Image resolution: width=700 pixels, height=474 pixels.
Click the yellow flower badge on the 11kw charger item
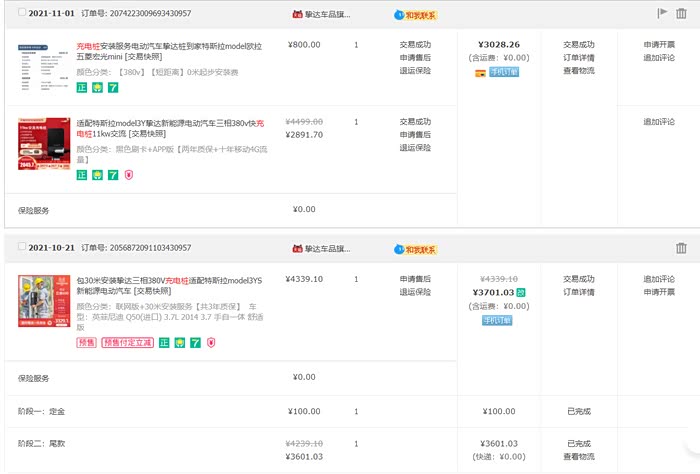click(97, 175)
